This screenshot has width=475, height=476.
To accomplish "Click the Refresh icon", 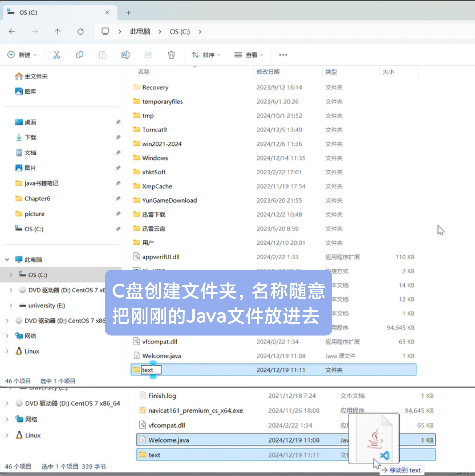I will 81,32.
